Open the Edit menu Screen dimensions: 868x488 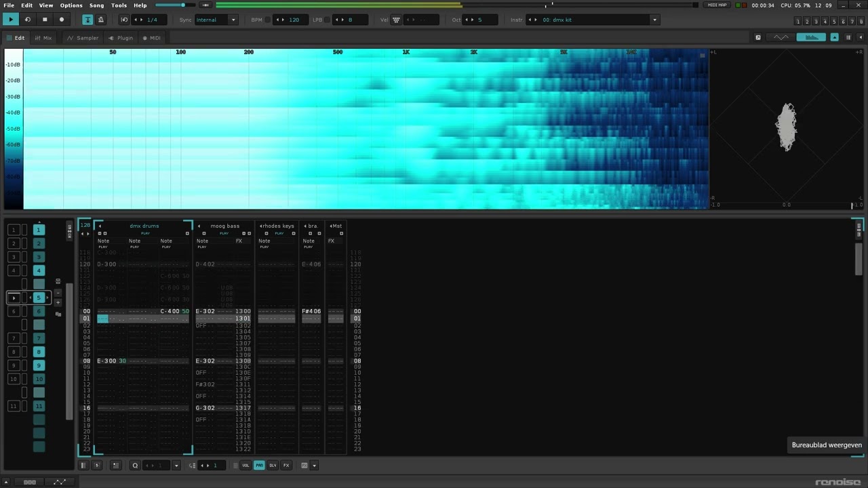click(x=26, y=5)
